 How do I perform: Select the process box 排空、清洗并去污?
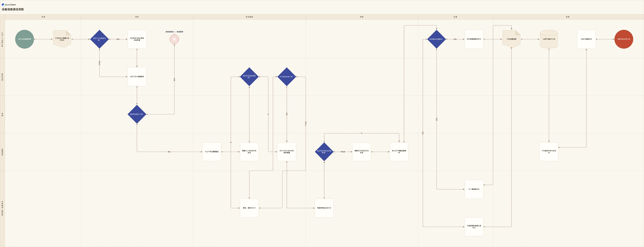coord(249,208)
